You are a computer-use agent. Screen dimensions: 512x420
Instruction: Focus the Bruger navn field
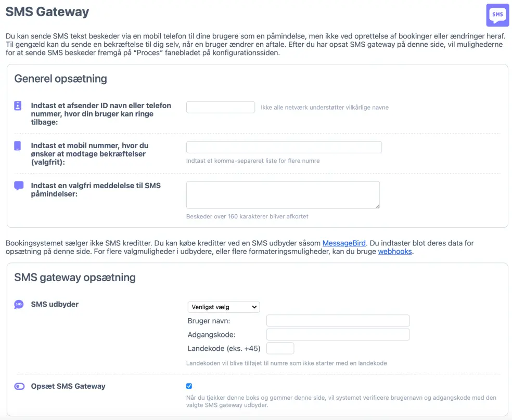pyautogui.click(x=338, y=321)
